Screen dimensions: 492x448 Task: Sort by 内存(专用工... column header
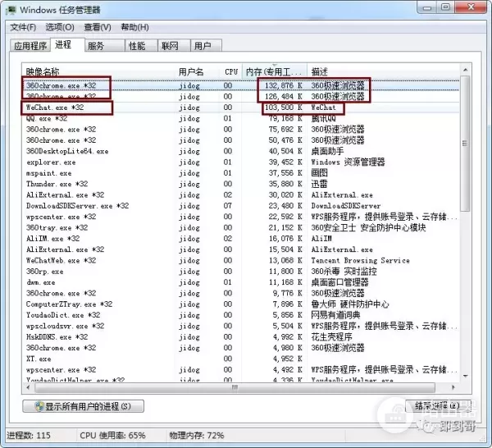pos(274,72)
